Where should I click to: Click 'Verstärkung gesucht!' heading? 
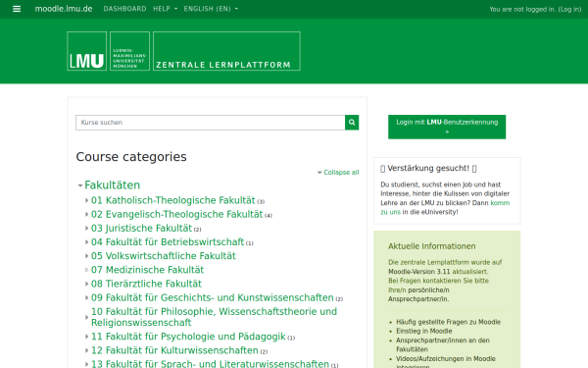(x=428, y=168)
